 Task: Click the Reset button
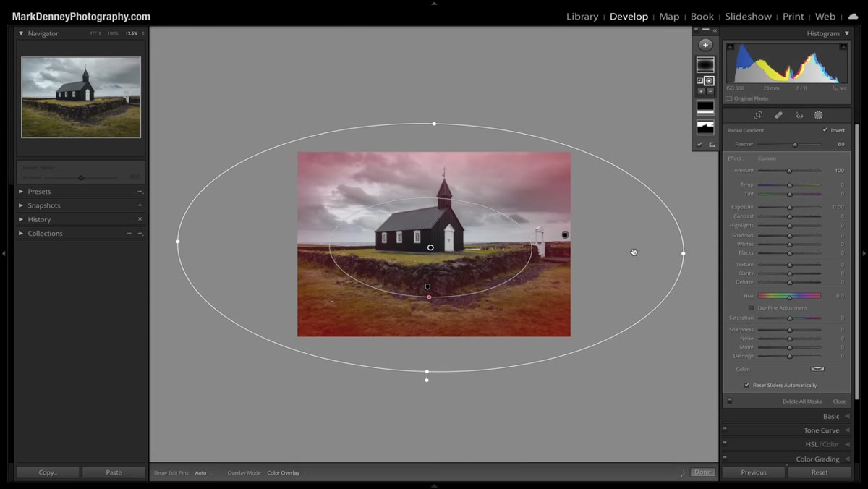pyautogui.click(x=820, y=472)
